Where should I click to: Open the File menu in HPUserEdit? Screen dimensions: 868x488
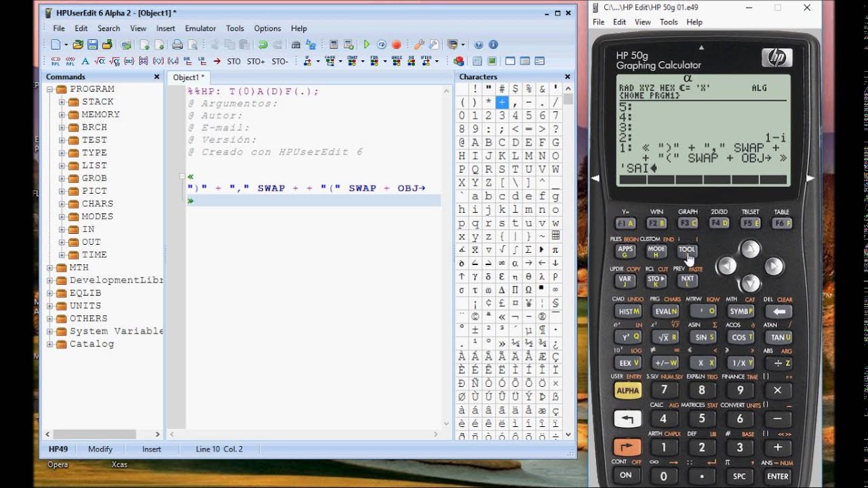(x=59, y=28)
